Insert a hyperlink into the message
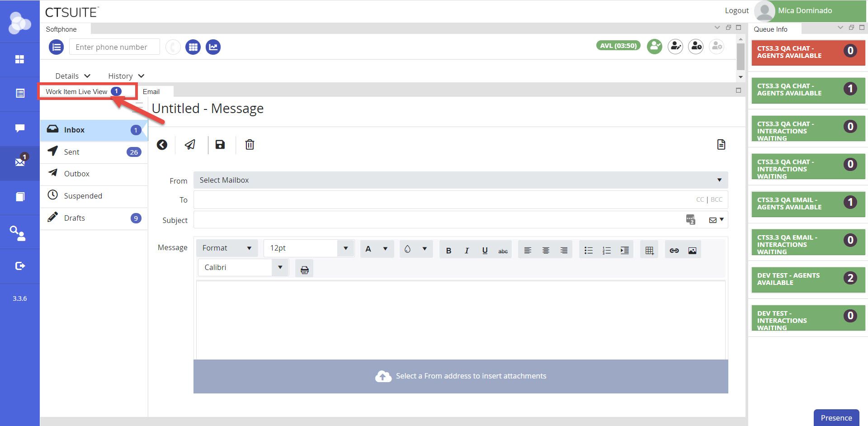 point(674,251)
